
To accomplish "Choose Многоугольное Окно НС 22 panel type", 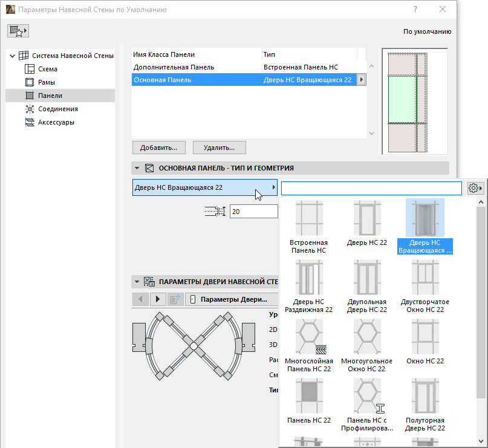I will coord(367,345).
